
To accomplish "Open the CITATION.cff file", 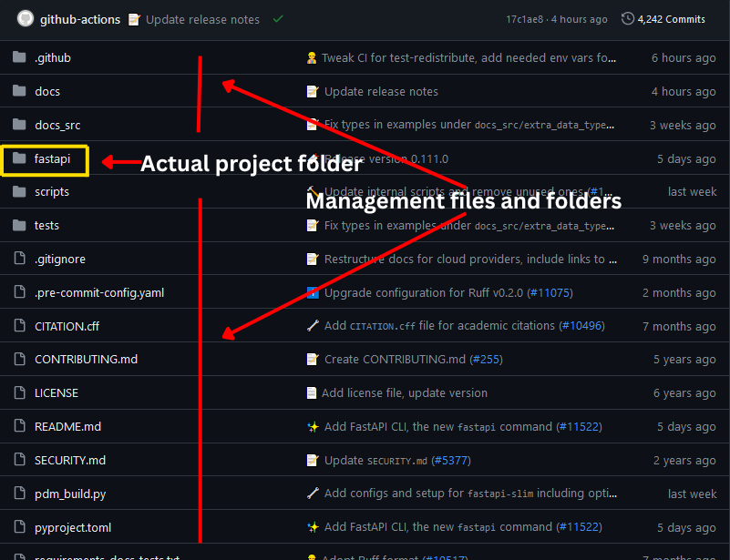I will 67,327.
